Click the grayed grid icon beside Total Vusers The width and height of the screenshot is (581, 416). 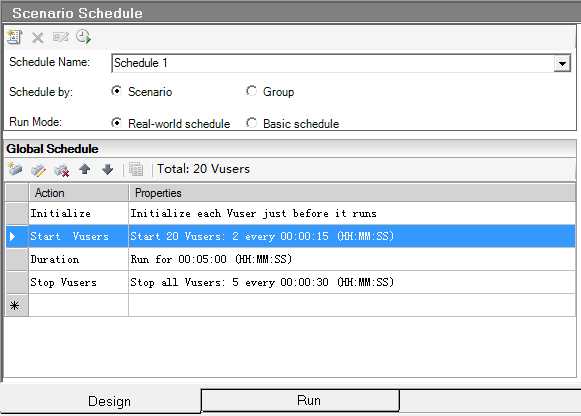pos(136,169)
